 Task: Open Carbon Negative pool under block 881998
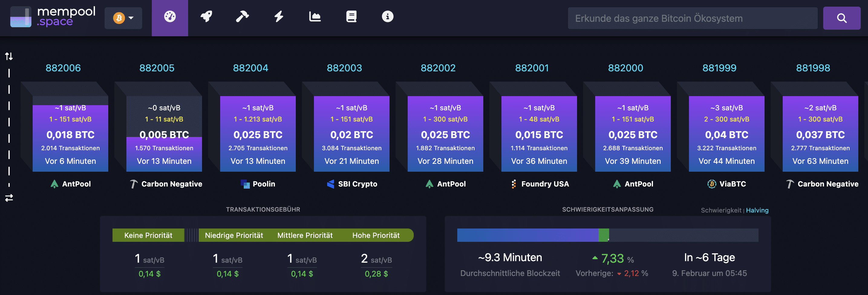pyautogui.click(x=822, y=184)
